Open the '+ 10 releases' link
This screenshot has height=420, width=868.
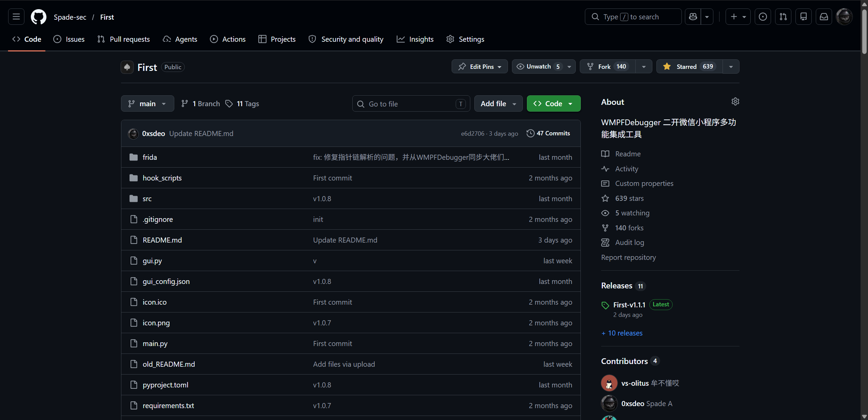622,333
